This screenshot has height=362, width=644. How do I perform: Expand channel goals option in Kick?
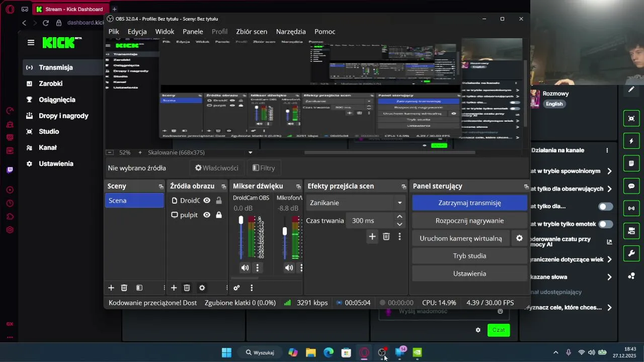[609, 308]
